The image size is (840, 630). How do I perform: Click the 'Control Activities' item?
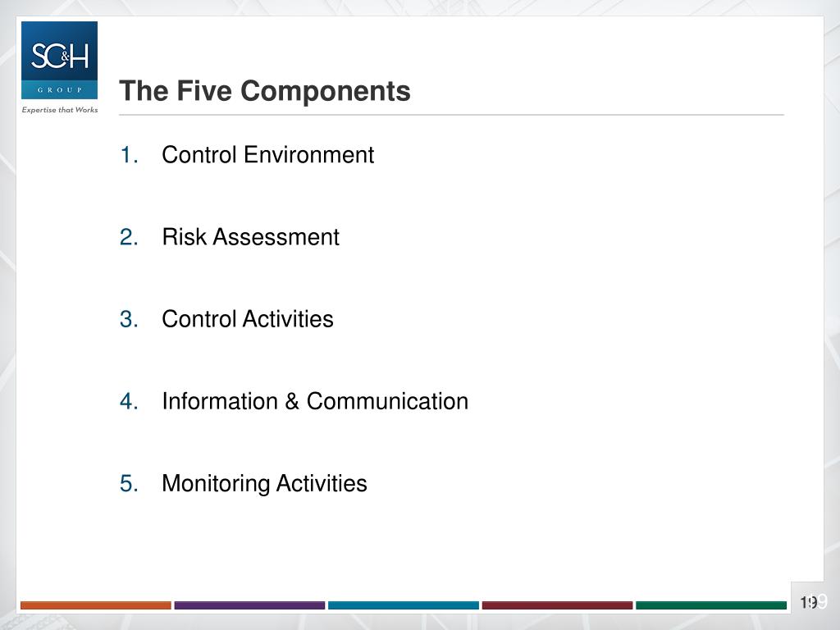pyautogui.click(x=248, y=319)
